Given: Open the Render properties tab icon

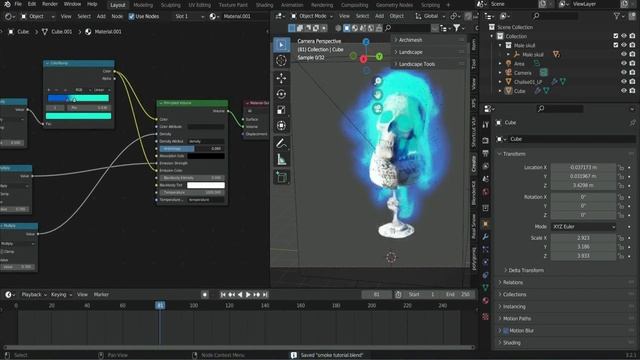Looking at the screenshot, I should click(485, 140).
